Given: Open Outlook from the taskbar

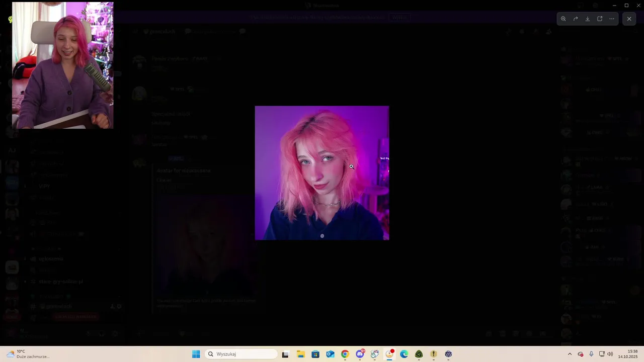Looking at the screenshot, I should (x=330, y=354).
